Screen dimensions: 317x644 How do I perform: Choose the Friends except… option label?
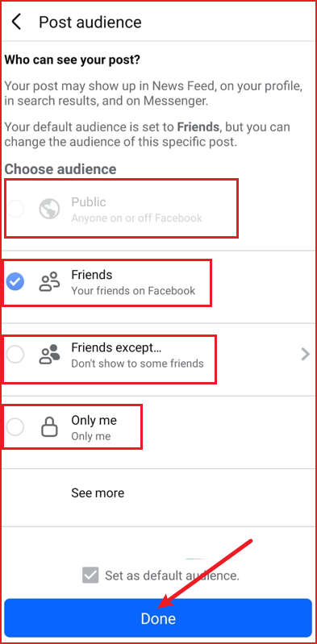(116, 347)
